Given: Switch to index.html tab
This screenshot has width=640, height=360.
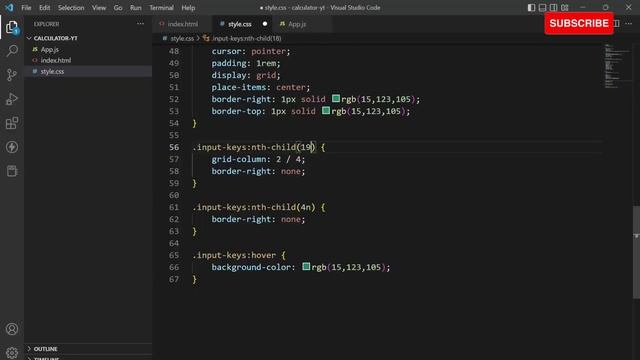Looking at the screenshot, I should (x=182, y=24).
